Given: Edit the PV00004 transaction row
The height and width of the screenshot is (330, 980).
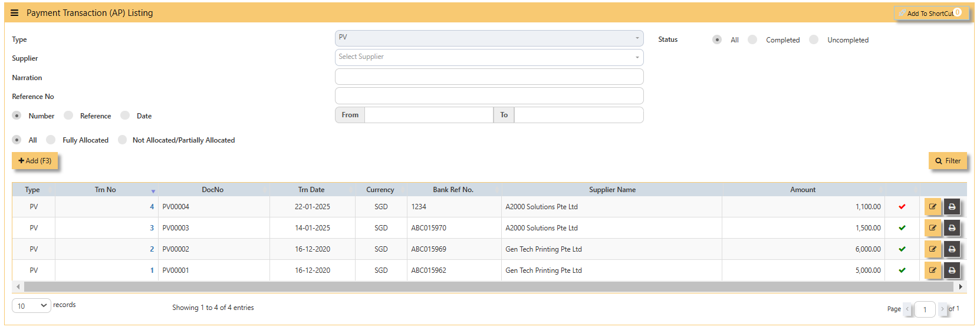Looking at the screenshot, I should (x=933, y=207).
